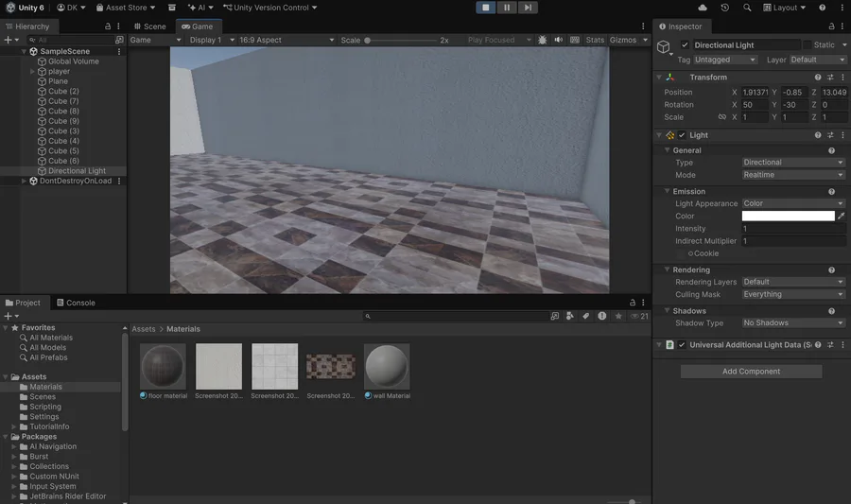Adjust the Game view Scale slider
This screenshot has width=851, height=504.
pyautogui.click(x=402, y=40)
